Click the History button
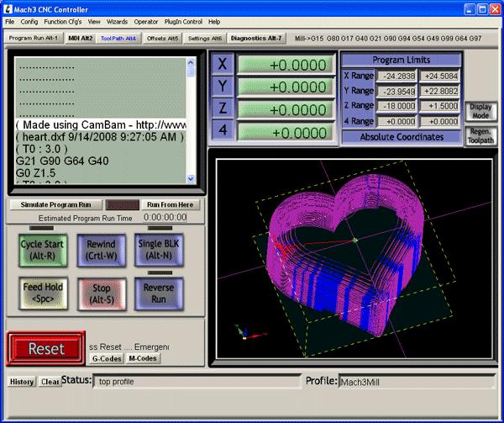Viewport: 504px width, 423px height. coord(22,382)
